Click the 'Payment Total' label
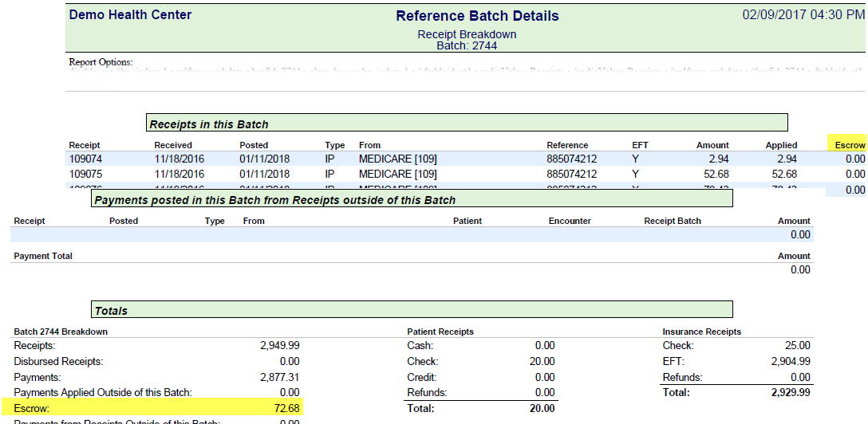Screen dimensions: 868x424 pyautogui.click(x=43, y=257)
